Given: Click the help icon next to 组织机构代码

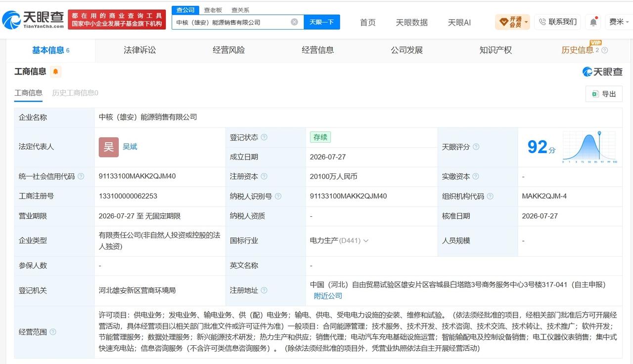Looking at the screenshot, I should [x=490, y=196].
